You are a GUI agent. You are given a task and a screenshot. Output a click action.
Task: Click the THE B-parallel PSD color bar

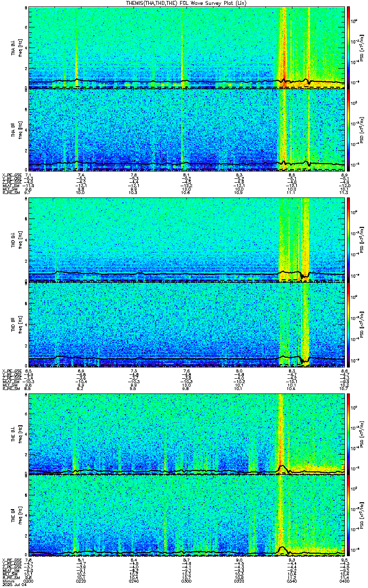pyautogui.click(x=349, y=516)
